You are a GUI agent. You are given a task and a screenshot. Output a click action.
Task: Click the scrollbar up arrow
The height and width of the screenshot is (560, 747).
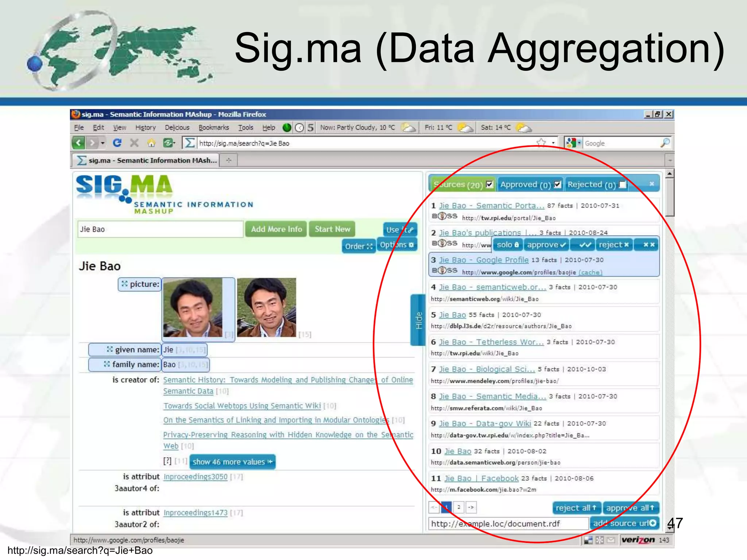tap(669, 174)
